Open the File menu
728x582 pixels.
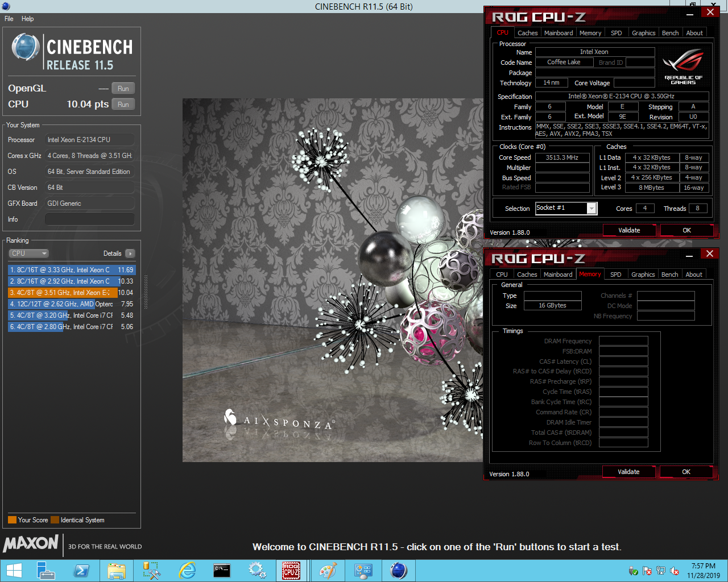(9, 19)
